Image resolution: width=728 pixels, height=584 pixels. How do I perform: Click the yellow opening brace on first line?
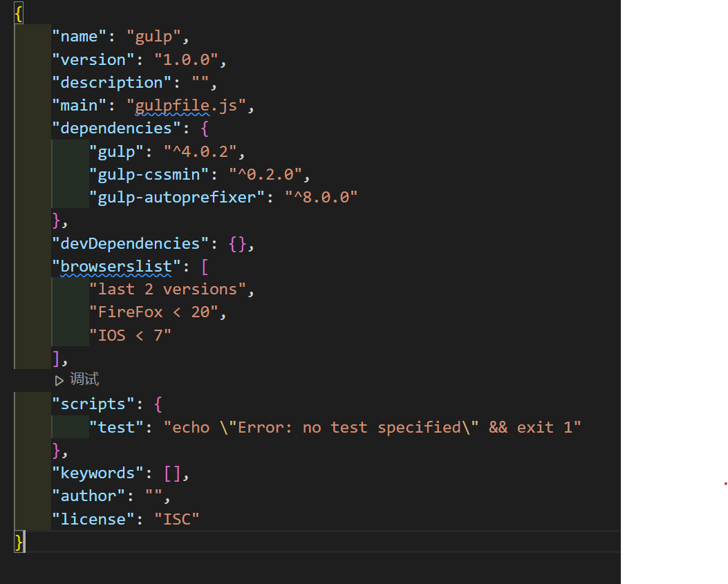19,13
